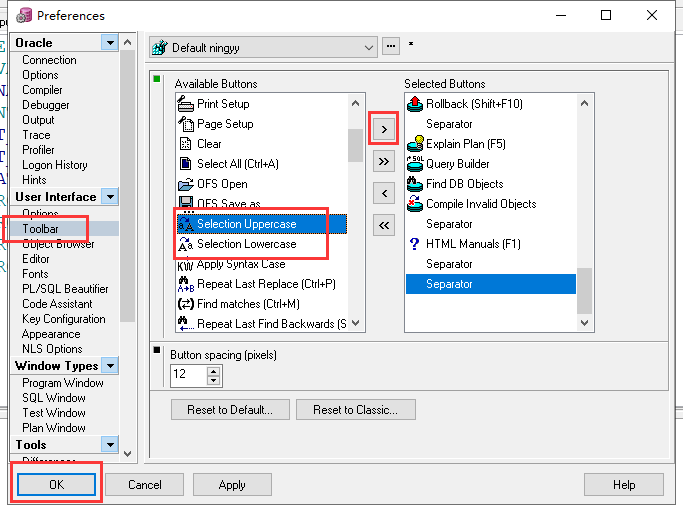Viewport: 683px width, 512px height.
Task: Click the left category panel scrollbar thumb
Action: pyautogui.click(x=127, y=186)
